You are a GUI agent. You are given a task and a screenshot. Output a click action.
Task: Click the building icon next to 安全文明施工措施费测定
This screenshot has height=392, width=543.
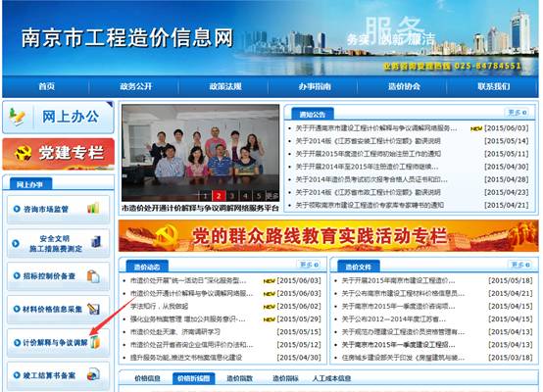click(x=96, y=242)
